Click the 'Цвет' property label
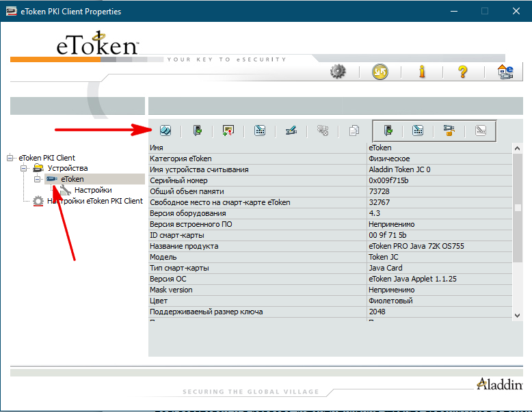 click(159, 301)
